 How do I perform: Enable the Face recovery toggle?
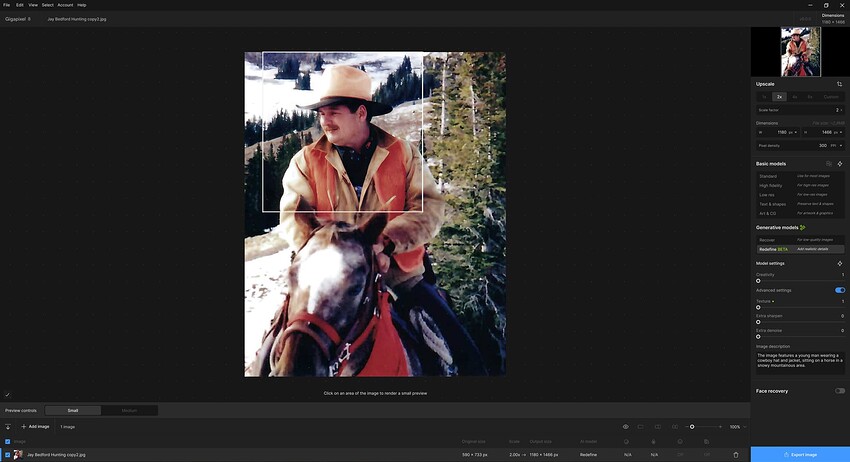[x=840, y=391]
